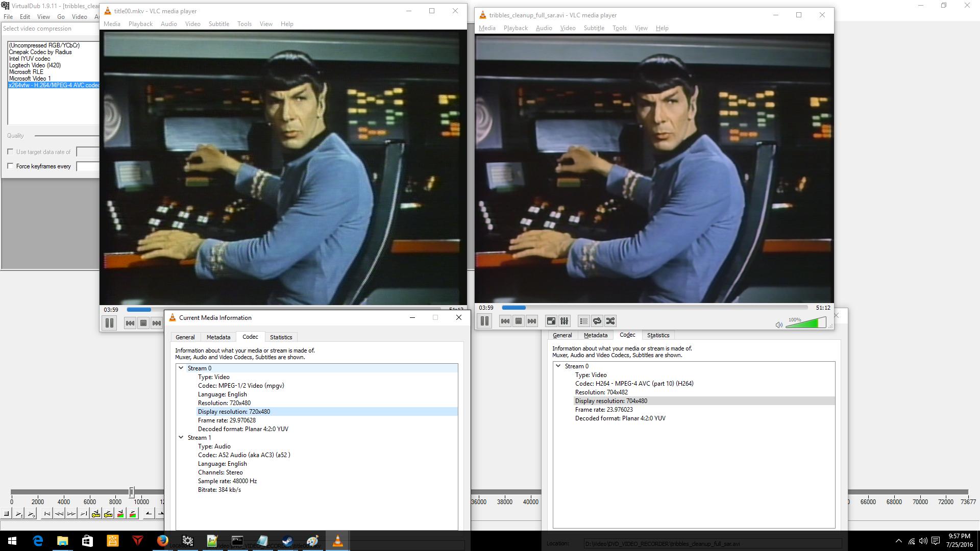
Task: Go to next scene in VirtualDub
Action: [133, 514]
